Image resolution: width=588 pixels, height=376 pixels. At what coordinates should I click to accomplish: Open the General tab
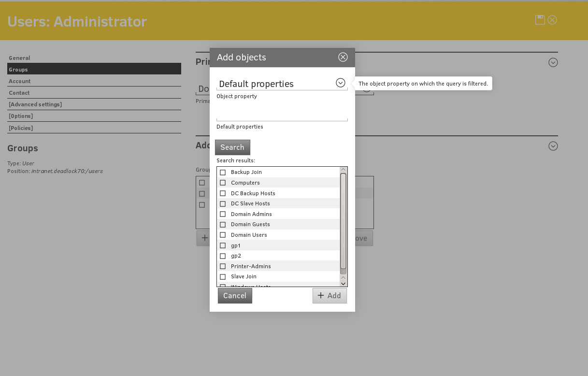(19, 58)
